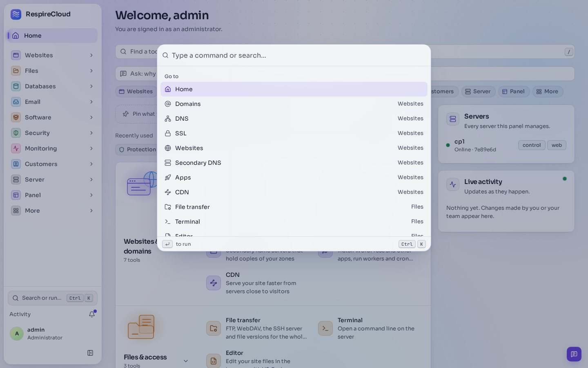588x368 pixels.
Task: Open the admin Administrator account entry
Action: [53, 334]
